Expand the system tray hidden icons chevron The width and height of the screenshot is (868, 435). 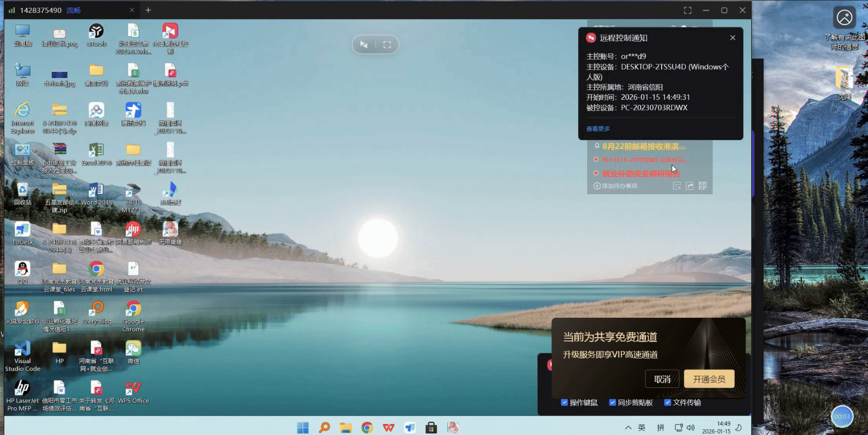pos(628,427)
